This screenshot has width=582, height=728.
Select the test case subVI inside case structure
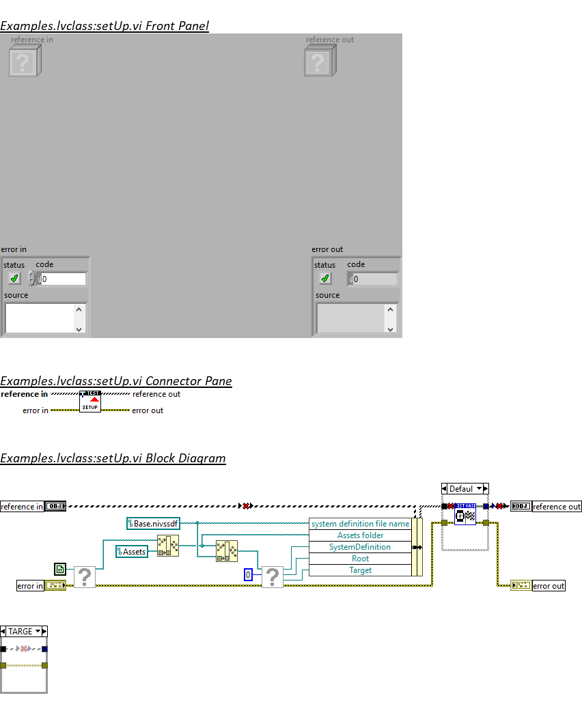click(465, 514)
